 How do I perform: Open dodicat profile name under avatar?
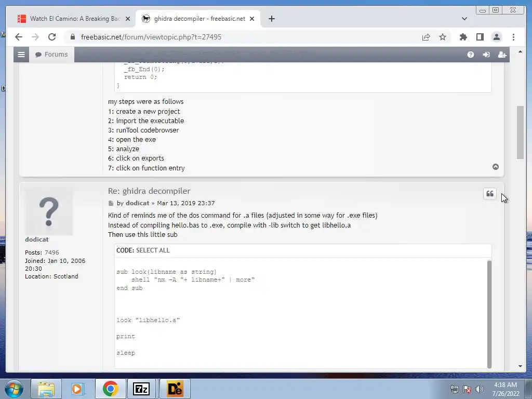(37, 239)
